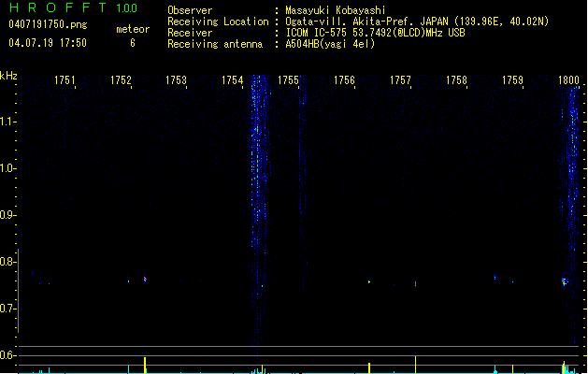The height and width of the screenshot is (374, 588).
Task: Click the 1751 time axis marker
Action: (x=65, y=80)
